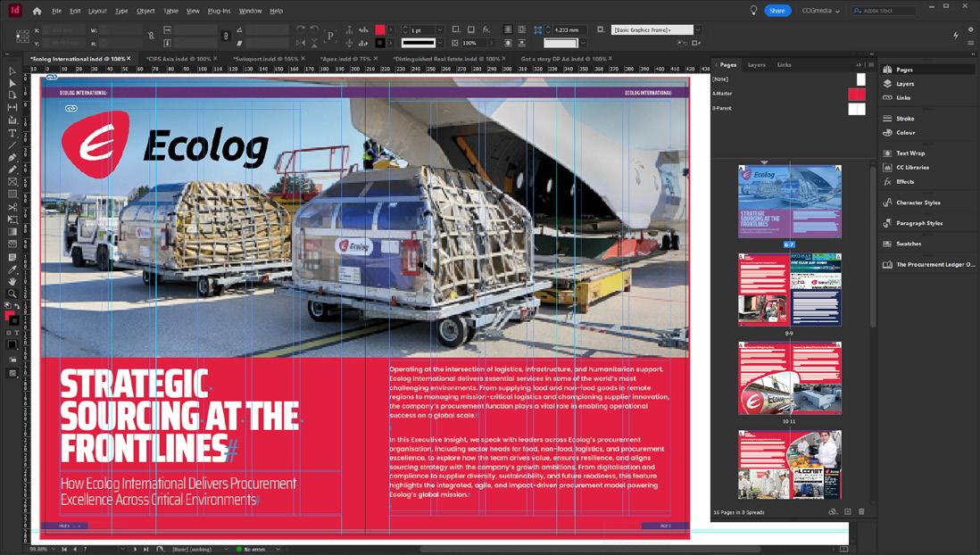Open the stroke type line dropdown
The height and width of the screenshot is (555, 980).
[440, 43]
